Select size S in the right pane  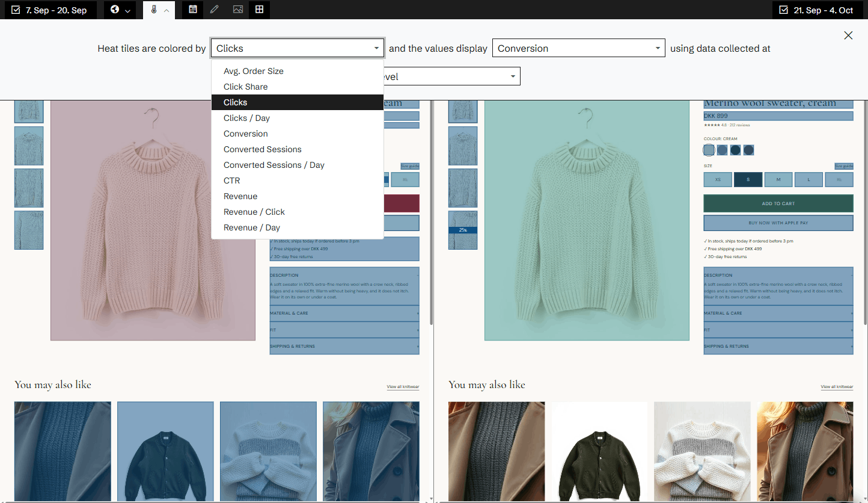point(748,179)
